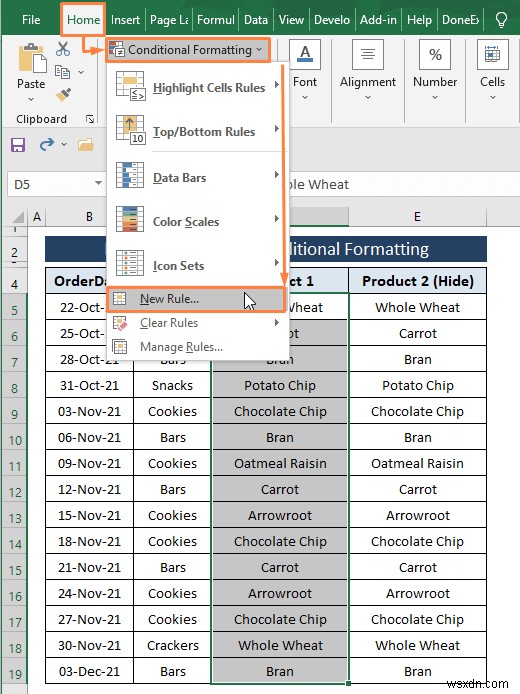
Task: Click the Top/Bottom Rules icon
Action: pos(130,130)
